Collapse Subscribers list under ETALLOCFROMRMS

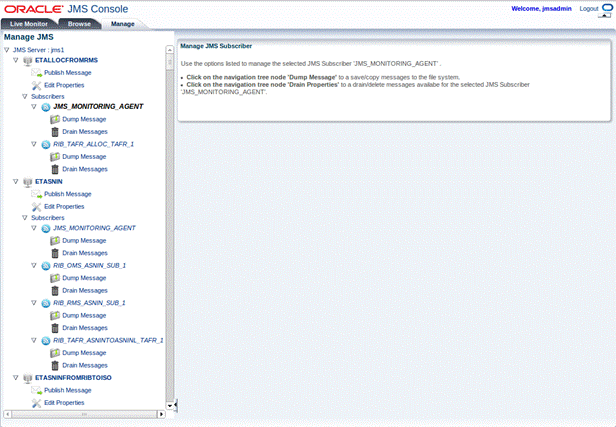click(x=25, y=96)
